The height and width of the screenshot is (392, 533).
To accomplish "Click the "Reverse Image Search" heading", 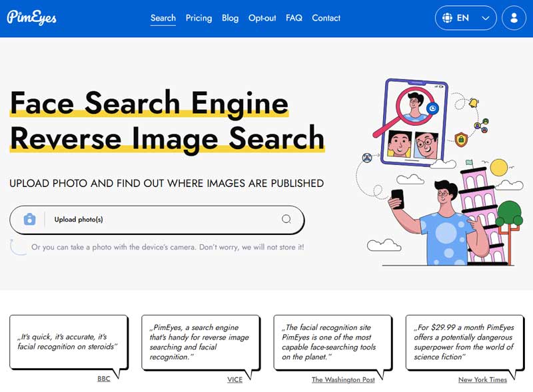I will pos(167,138).
